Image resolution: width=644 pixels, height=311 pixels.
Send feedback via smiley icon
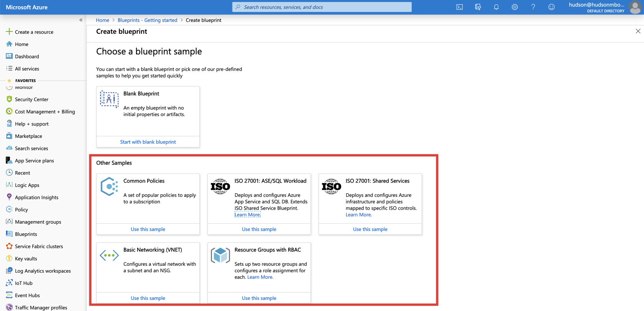tap(551, 7)
